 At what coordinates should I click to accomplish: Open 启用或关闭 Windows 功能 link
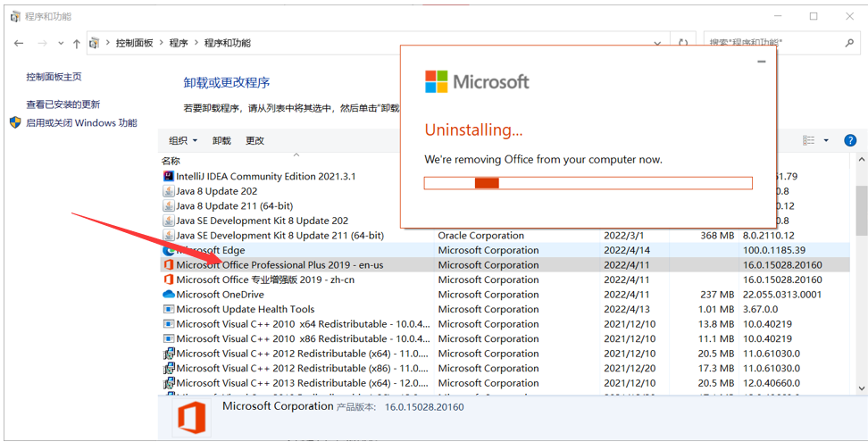click(81, 123)
